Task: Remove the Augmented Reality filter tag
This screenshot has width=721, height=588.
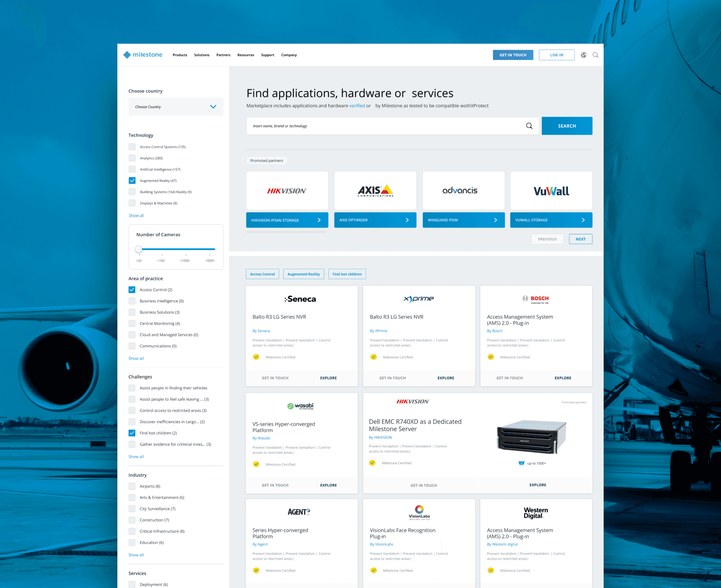Action: point(304,274)
